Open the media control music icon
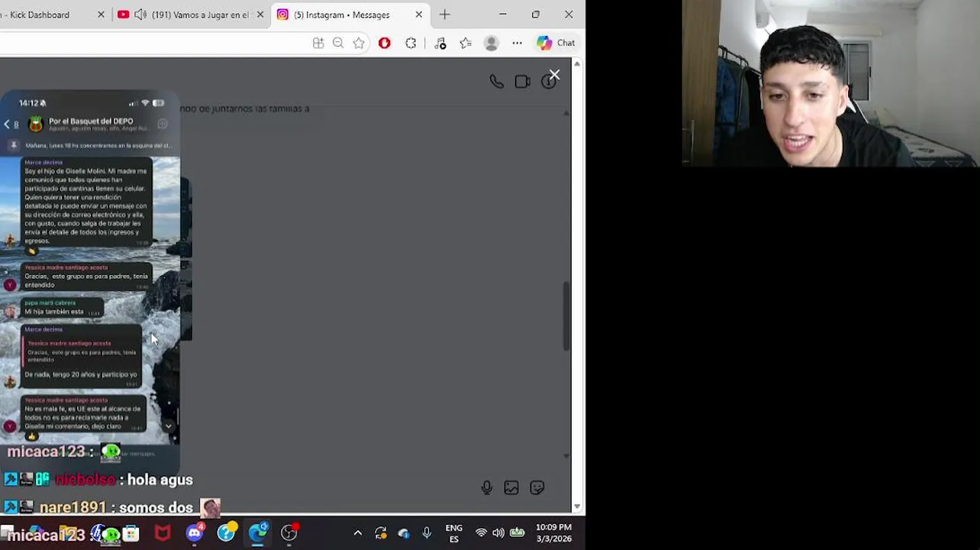The width and height of the screenshot is (980, 550). [x=440, y=44]
